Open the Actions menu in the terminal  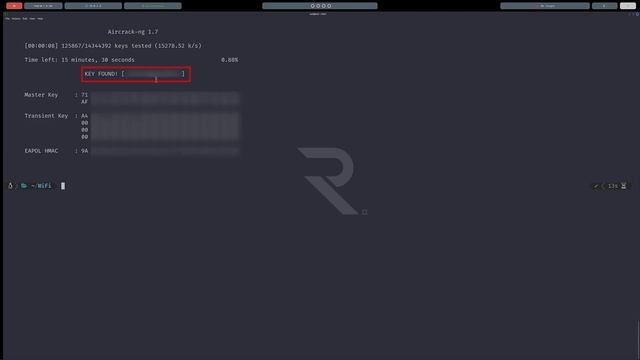click(16, 19)
